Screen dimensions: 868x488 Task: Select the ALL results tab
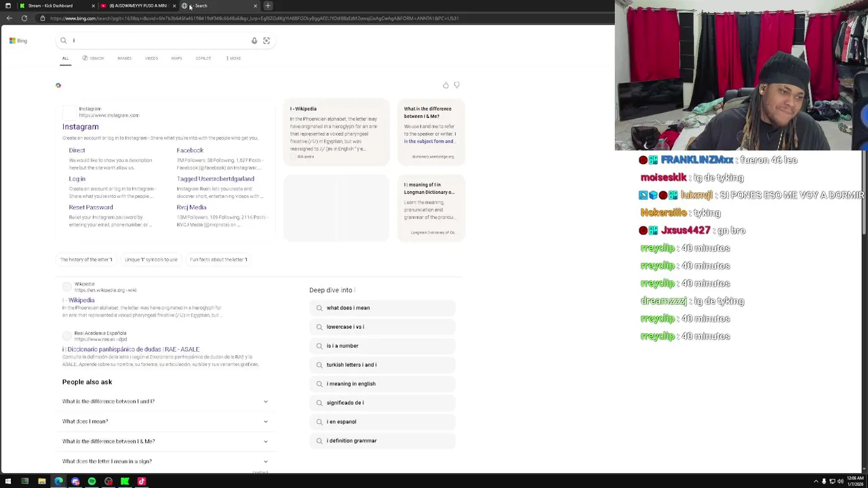pos(65,58)
